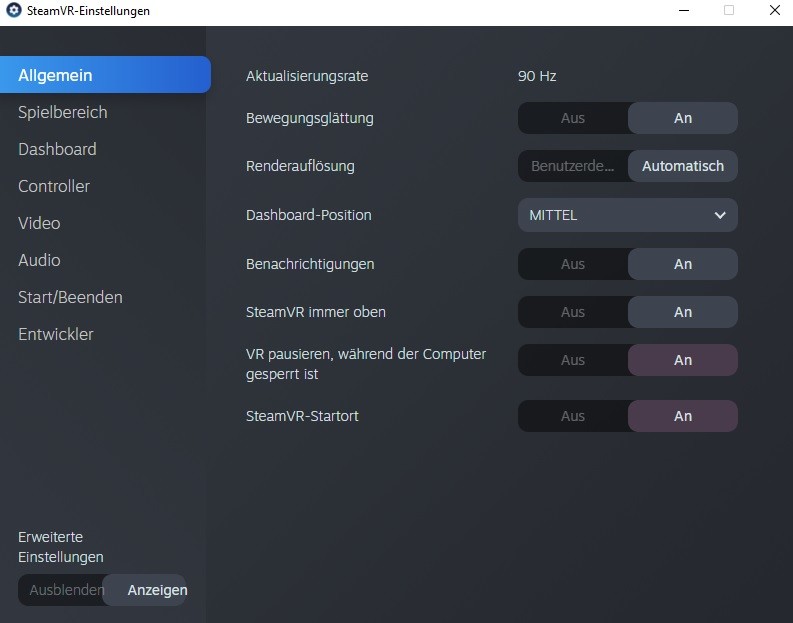Click the Benachrichtigungen label
Image resolution: width=793 pixels, height=623 pixels.
pos(310,264)
